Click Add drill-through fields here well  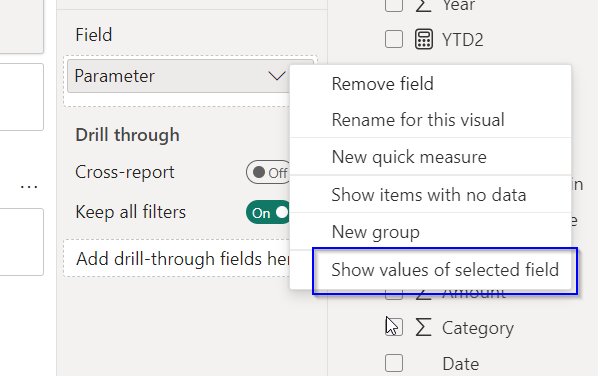point(177,259)
